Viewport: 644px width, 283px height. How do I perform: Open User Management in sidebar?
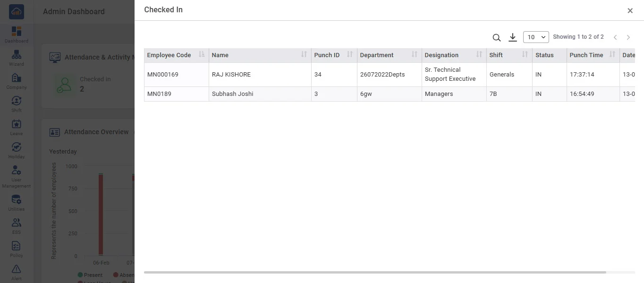pyautogui.click(x=16, y=176)
